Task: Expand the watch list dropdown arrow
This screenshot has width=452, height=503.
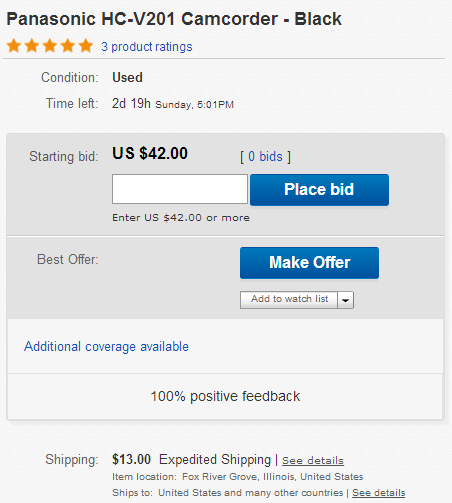Action: (x=346, y=300)
